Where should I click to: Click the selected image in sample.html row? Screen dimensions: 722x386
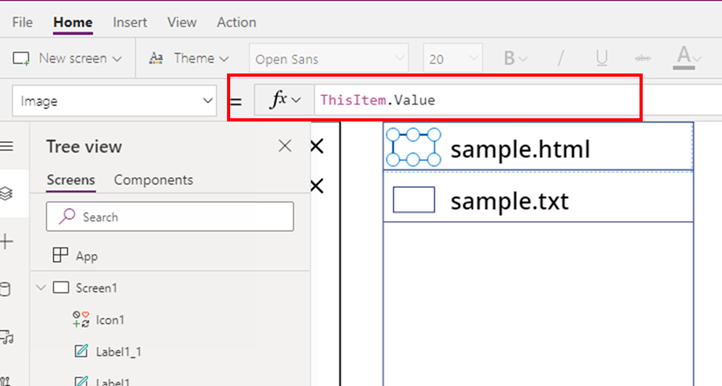click(x=413, y=147)
